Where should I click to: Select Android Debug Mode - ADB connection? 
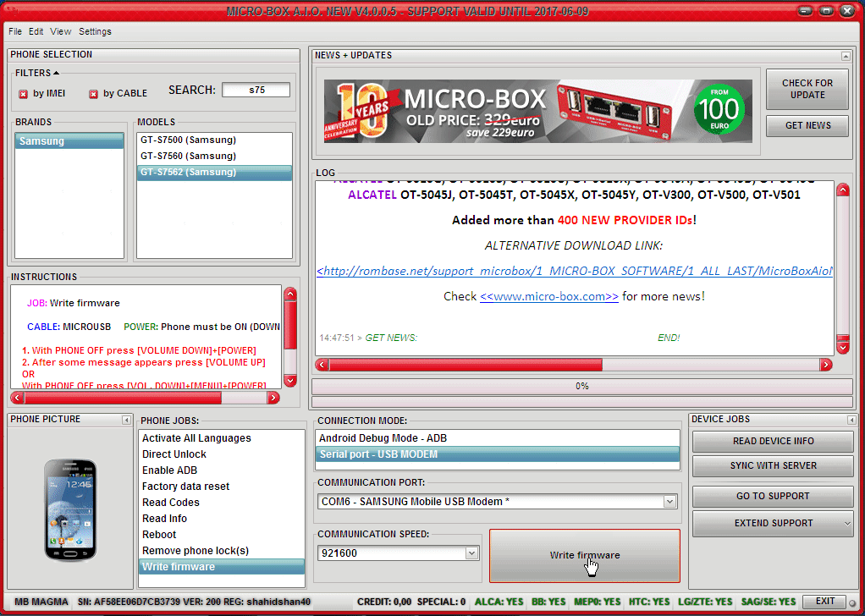[x=497, y=438]
